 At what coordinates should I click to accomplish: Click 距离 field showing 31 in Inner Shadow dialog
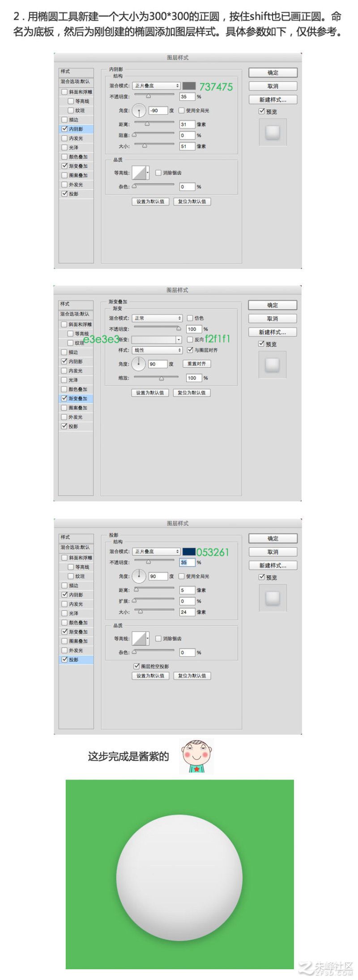click(187, 124)
